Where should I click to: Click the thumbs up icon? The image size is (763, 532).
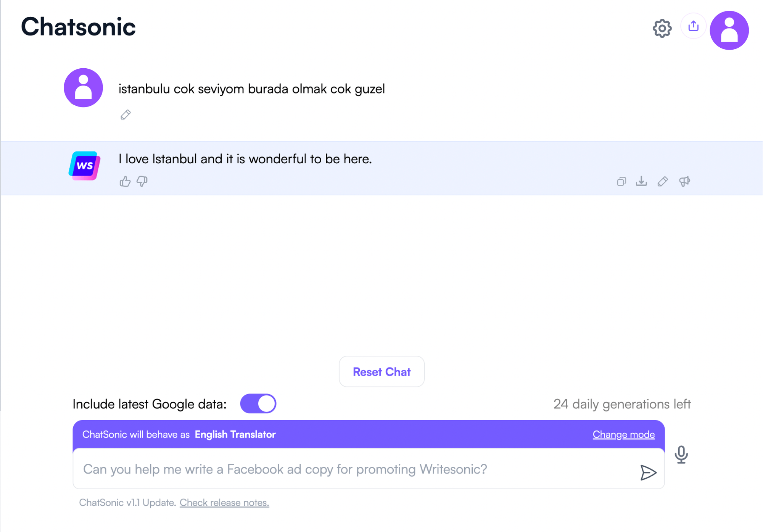click(x=125, y=181)
